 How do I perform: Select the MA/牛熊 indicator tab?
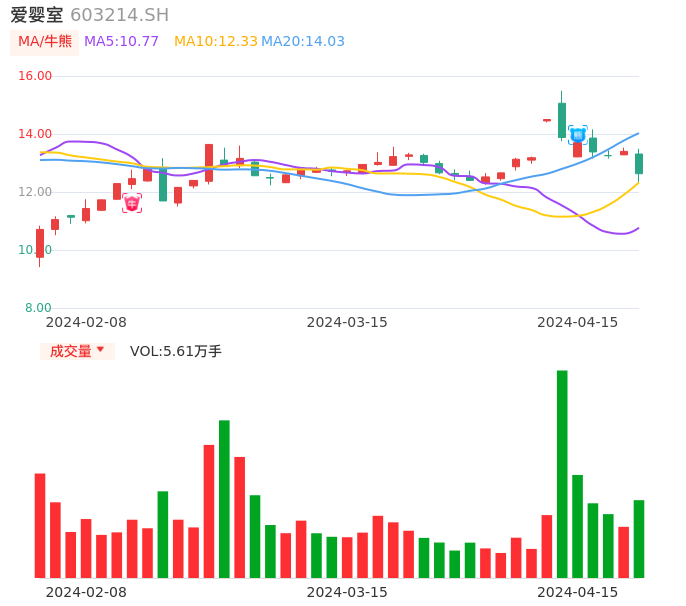(x=45, y=42)
